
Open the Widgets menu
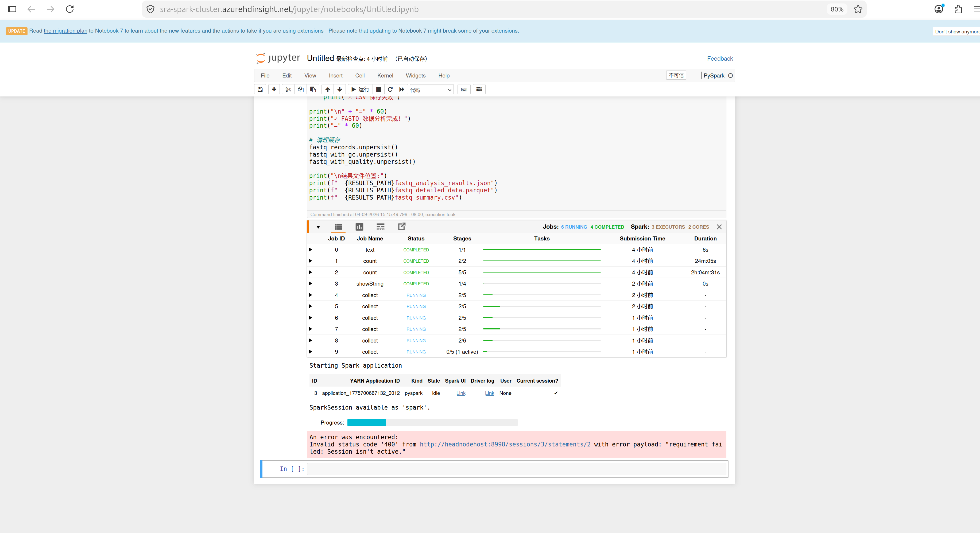tap(415, 76)
